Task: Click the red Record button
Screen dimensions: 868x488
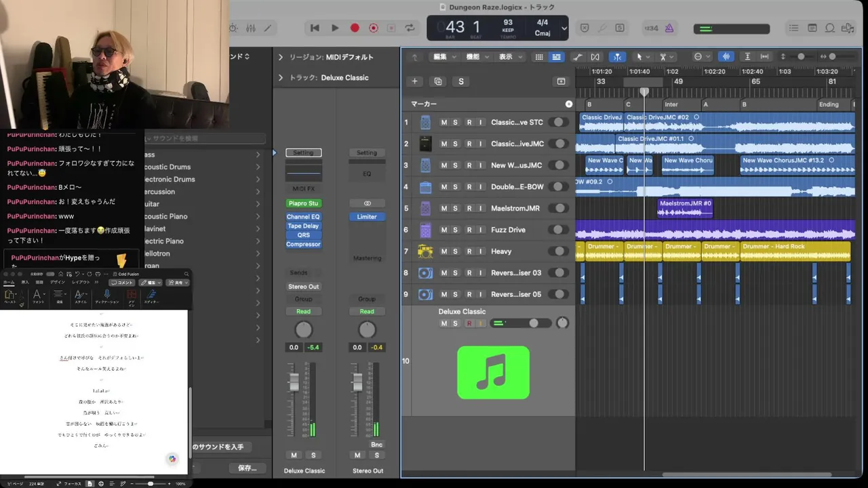Action: [x=354, y=28]
